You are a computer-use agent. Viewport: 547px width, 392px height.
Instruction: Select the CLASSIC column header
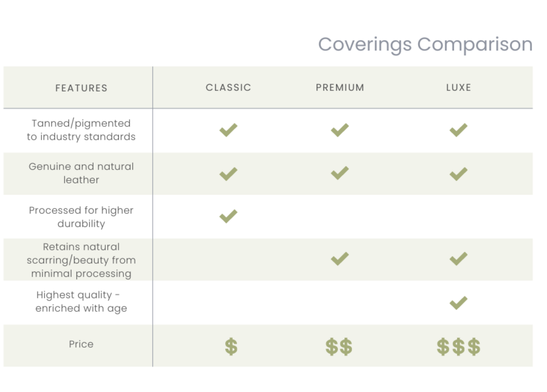click(228, 88)
